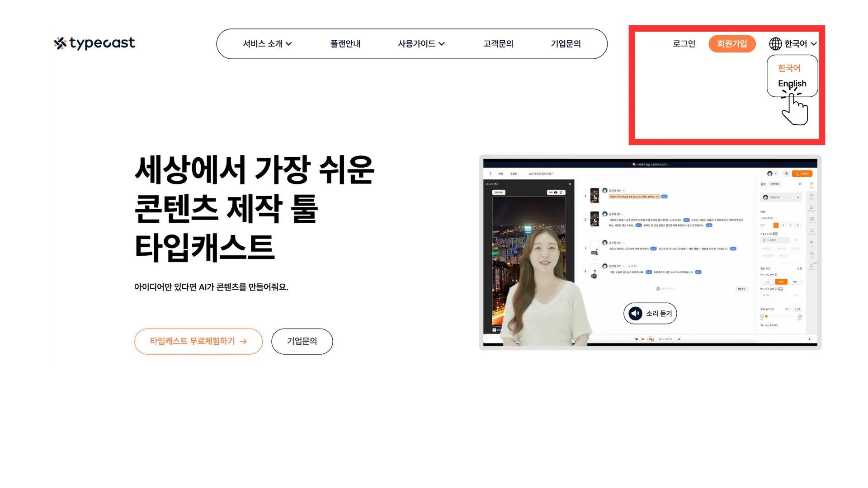Click the heading line 세상에서 가장 쉬운

coord(255,169)
